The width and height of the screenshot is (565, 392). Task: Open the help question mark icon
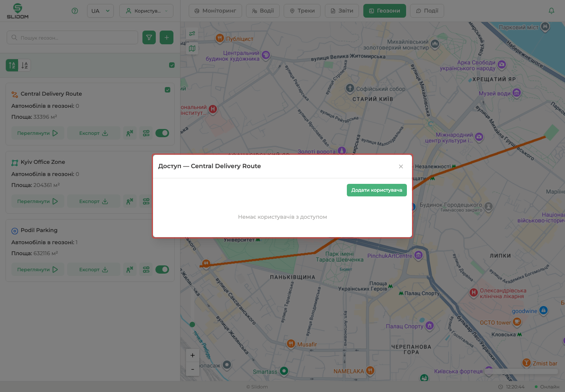75,11
